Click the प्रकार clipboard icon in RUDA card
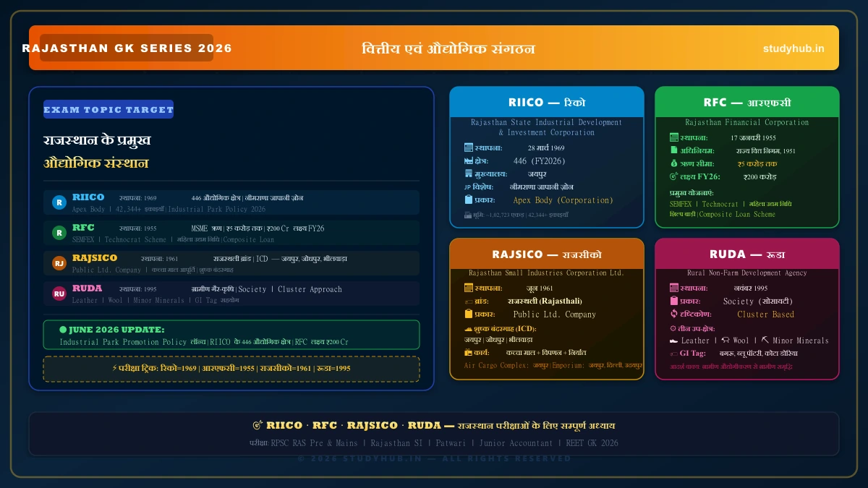Image resolution: width=868 pixels, height=488 pixels. [x=674, y=301]
